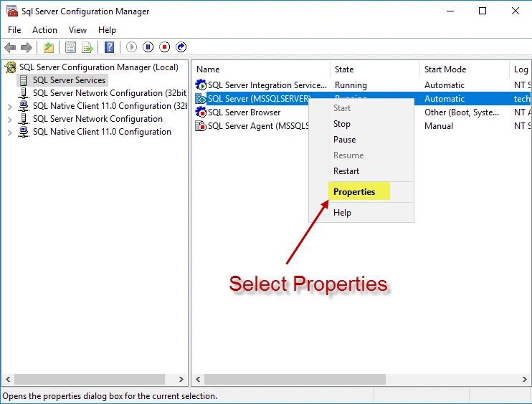
Task: Expand the last SQL Native Client 11.0 Configuration
Action: (x=10, y=133)
